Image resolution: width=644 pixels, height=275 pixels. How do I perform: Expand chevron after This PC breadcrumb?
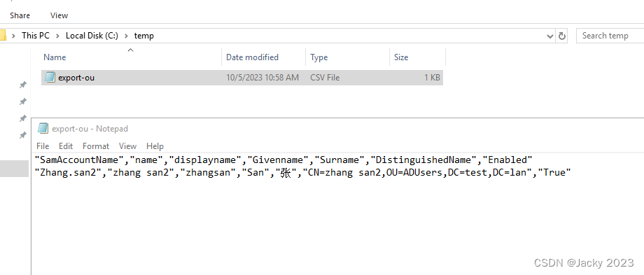tap(57, 36)
